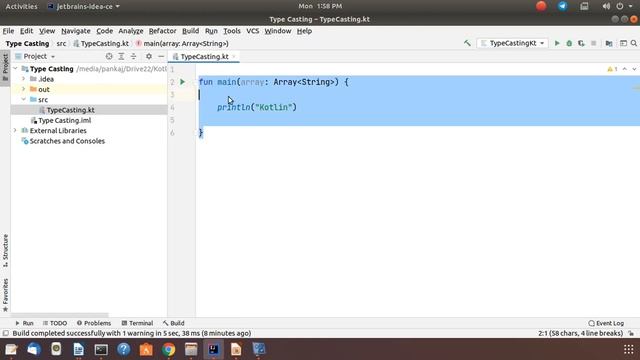The image size is (640, 360).
Task: Toggle the Structure tool window side tab
Action: pos(5,251)
